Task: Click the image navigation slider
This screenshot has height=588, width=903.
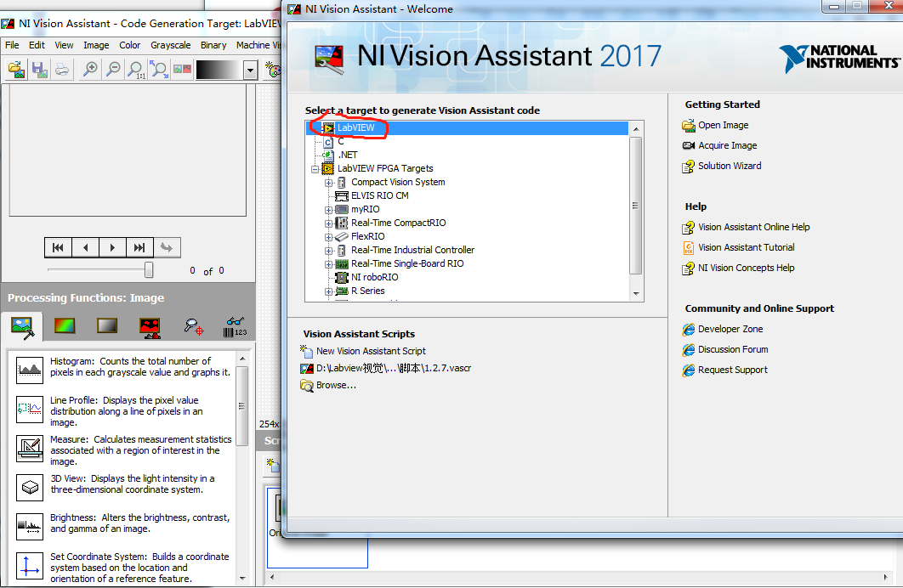Action: tap(149, 269)
